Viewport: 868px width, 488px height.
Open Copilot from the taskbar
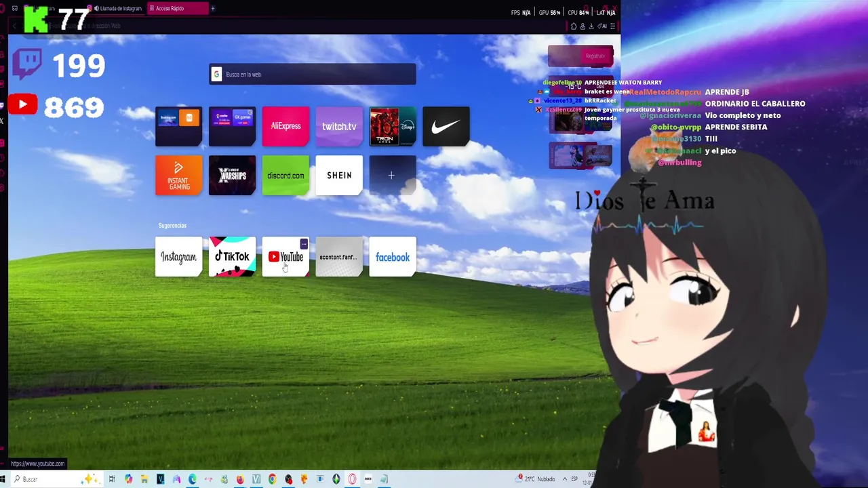pyautogui.click(x=128, y=479)
